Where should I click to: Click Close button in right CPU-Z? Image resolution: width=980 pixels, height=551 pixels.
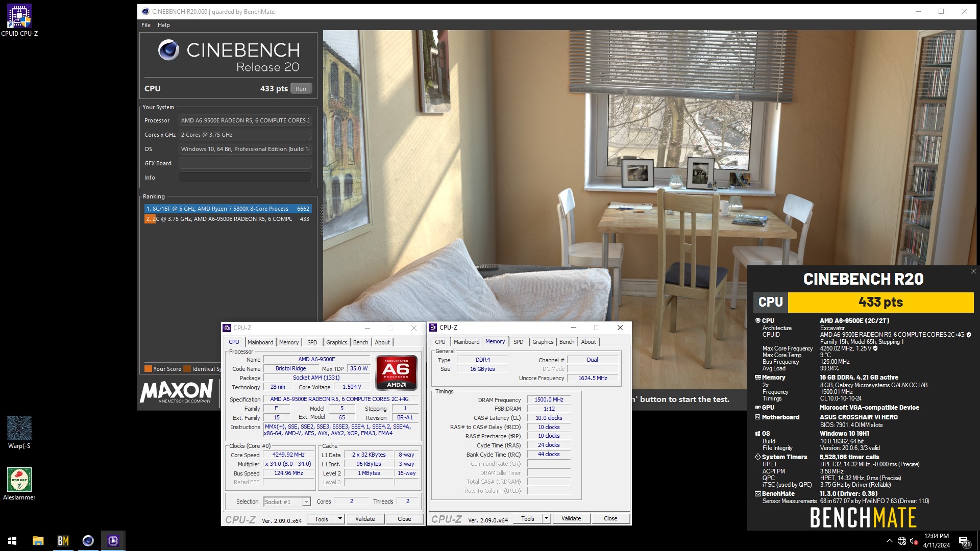(610, 518)
